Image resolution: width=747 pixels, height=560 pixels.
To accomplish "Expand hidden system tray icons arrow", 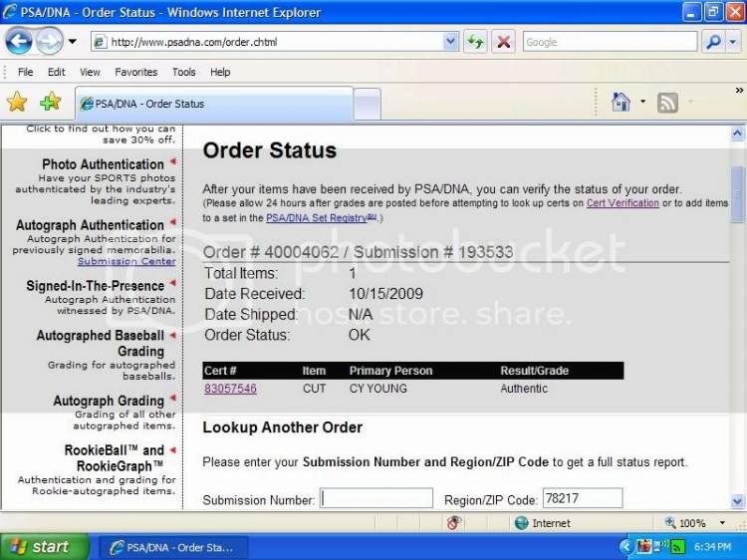I will tap(626, 547).
